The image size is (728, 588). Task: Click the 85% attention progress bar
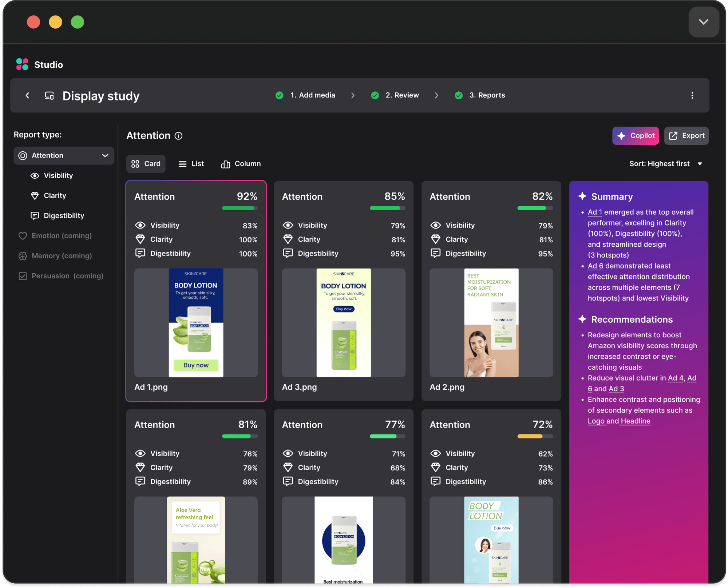click(x=387, y=208)
